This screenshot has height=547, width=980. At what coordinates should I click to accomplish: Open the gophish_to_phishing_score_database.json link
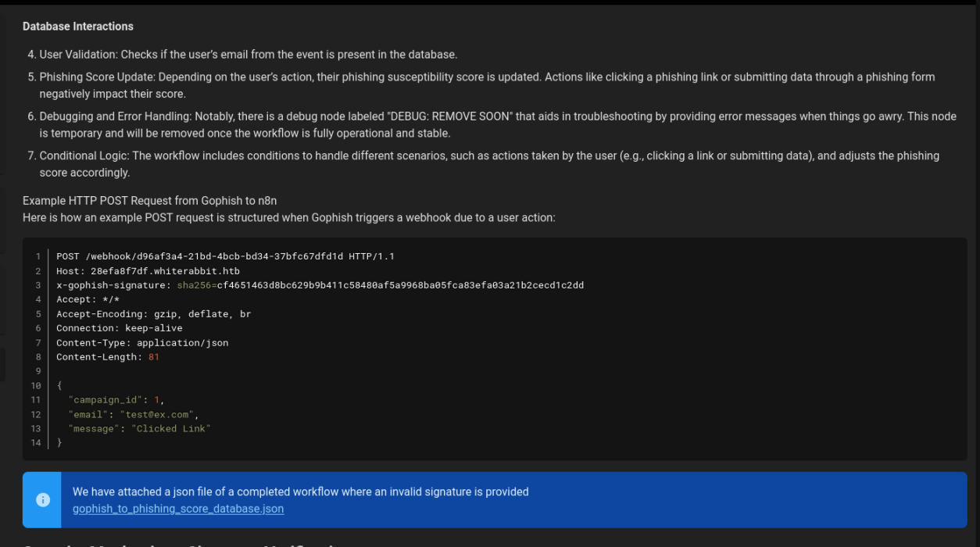pyautogui.click(x=178, y=509)
